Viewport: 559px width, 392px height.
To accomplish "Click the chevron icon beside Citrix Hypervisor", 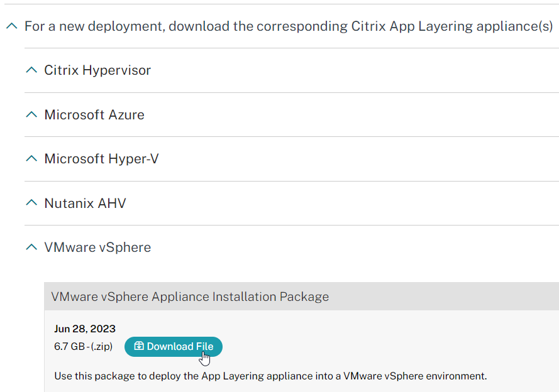I will [x=31, y=70].
